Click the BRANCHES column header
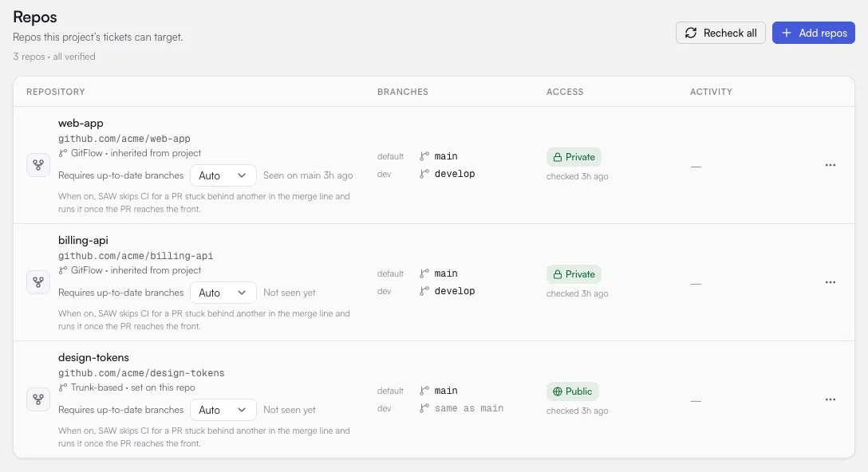868x472 pixels. (403, 92)
